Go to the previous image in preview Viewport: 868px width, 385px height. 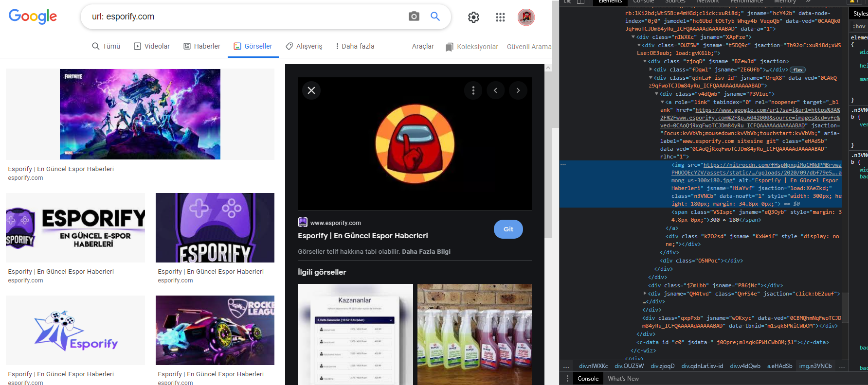(x=495, y=90)
